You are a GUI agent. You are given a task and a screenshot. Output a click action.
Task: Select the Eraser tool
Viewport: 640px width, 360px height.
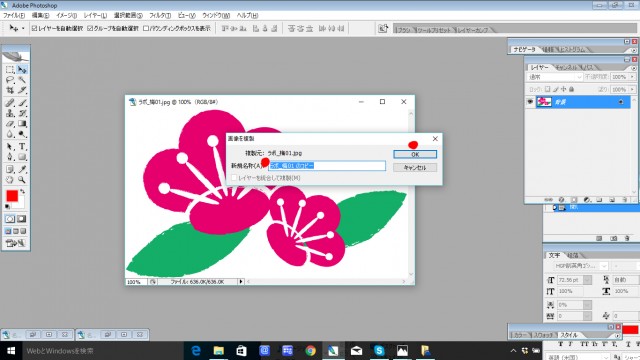click(10, 123)
